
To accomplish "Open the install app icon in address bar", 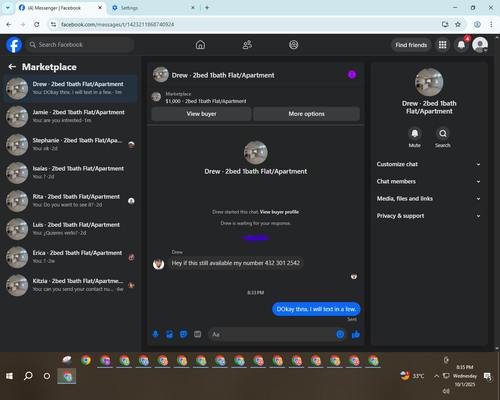I will point(445,24).
